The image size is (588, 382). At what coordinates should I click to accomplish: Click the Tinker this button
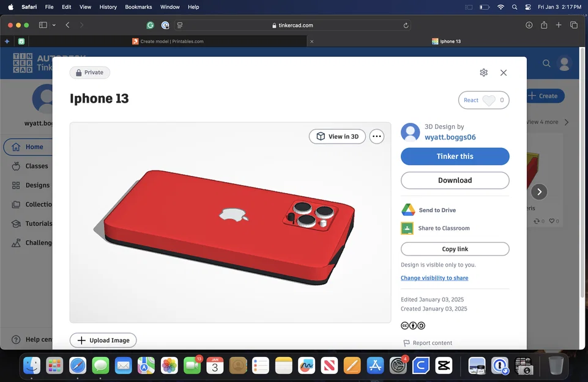(455, 156)
